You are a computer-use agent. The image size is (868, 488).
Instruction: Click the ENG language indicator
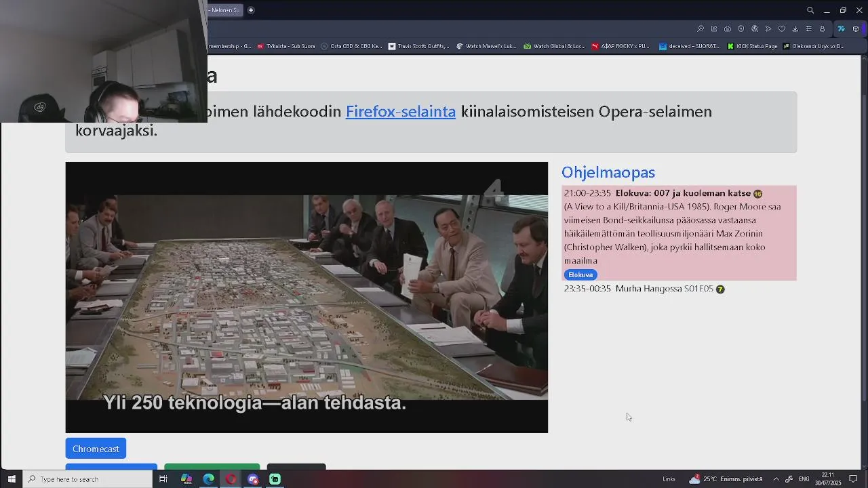coord(804,479)
